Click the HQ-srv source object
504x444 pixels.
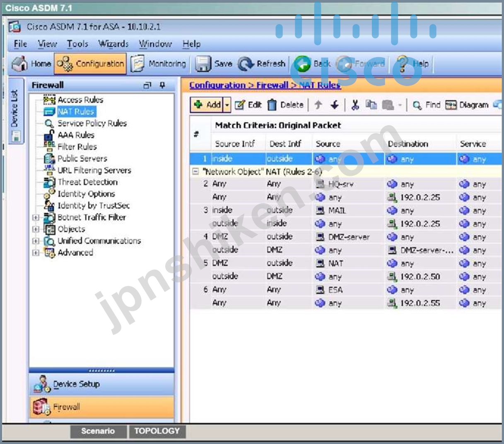pos(335,184)
